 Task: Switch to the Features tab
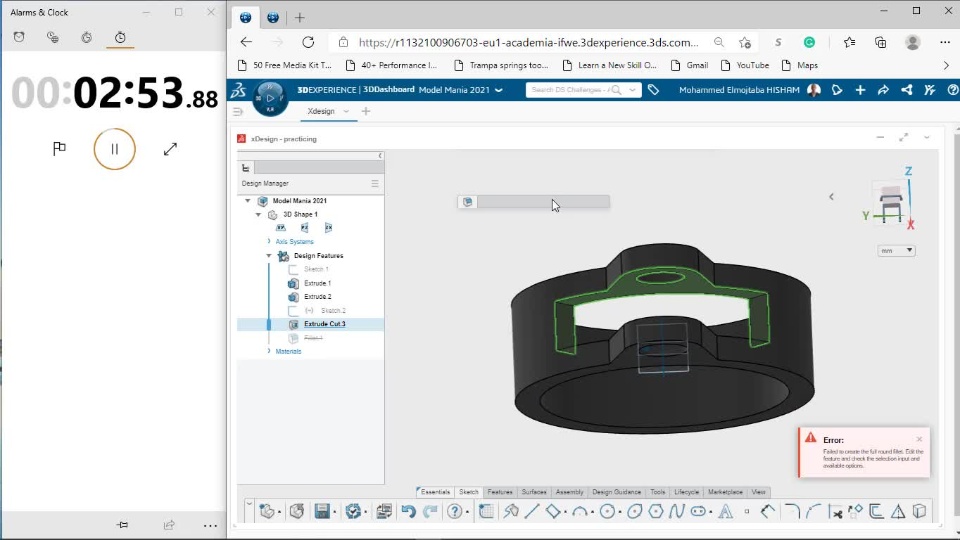click(500, 492)
